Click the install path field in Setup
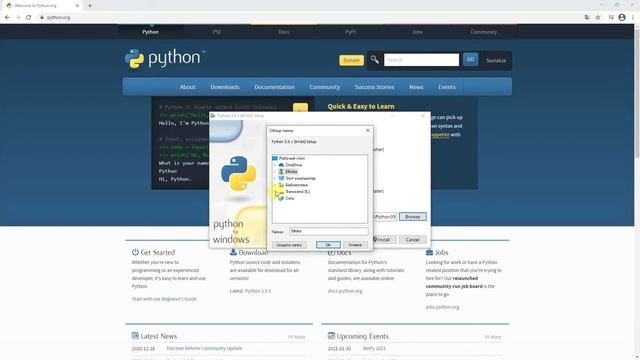The image size is (640, 360). tap(384, 217)
